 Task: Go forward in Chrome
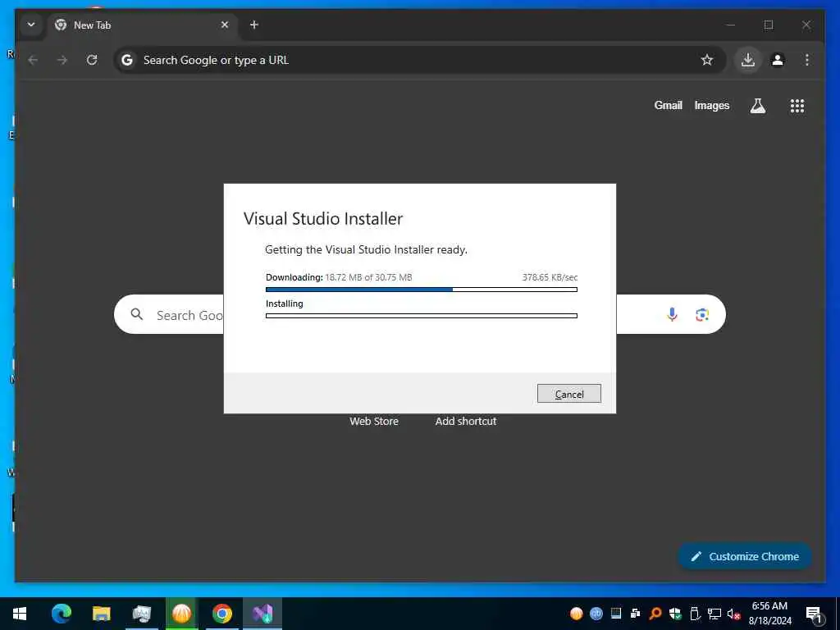[x=62, y=60]
